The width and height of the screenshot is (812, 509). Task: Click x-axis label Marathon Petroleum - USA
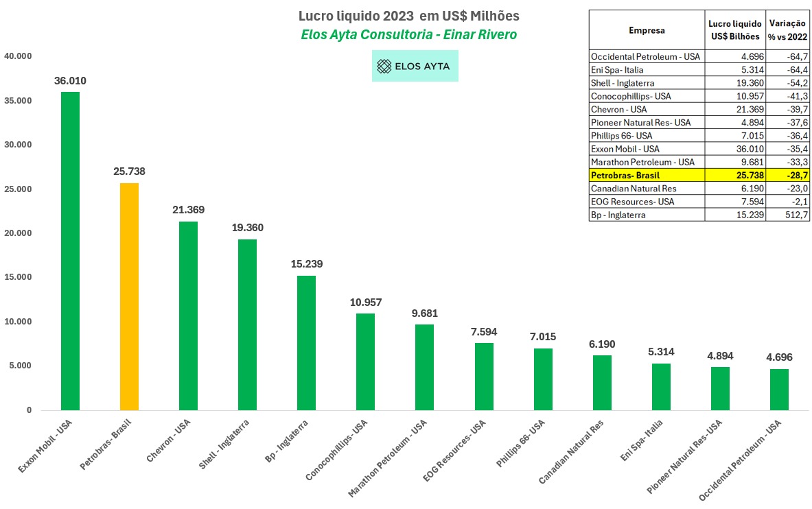point(388,458)
